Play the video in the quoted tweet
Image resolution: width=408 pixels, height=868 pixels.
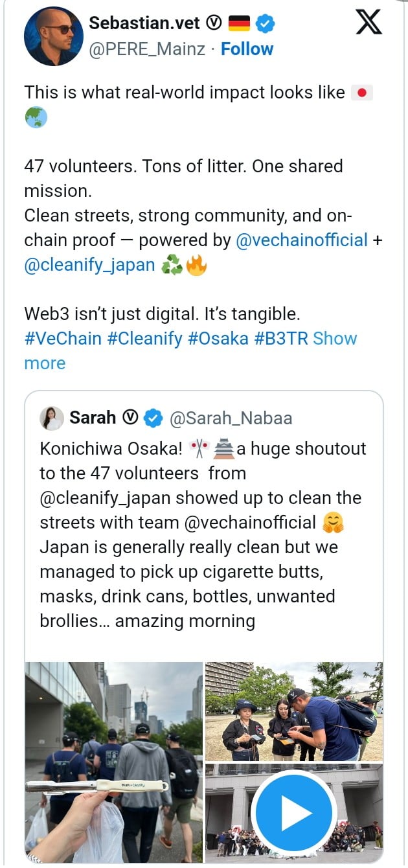[293, 812]
